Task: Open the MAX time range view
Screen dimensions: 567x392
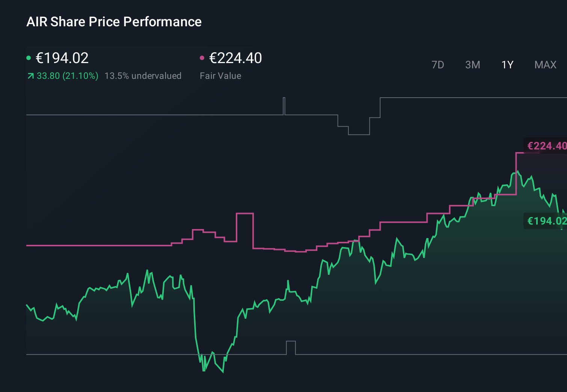Action: (x=545, y=65)
